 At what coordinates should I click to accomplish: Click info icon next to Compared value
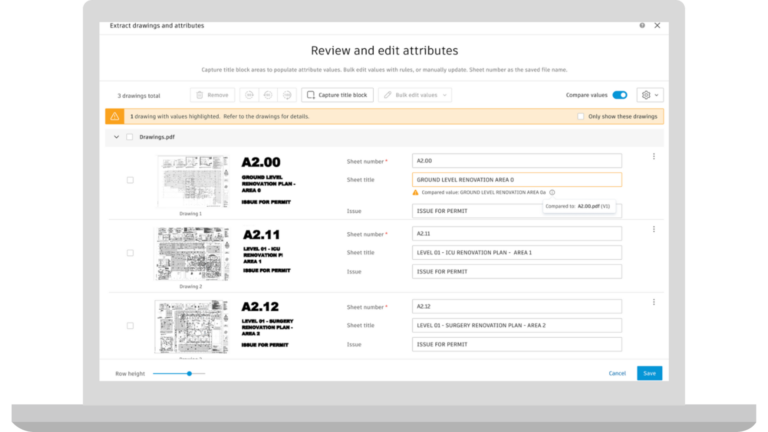click(x=552, y=192)
